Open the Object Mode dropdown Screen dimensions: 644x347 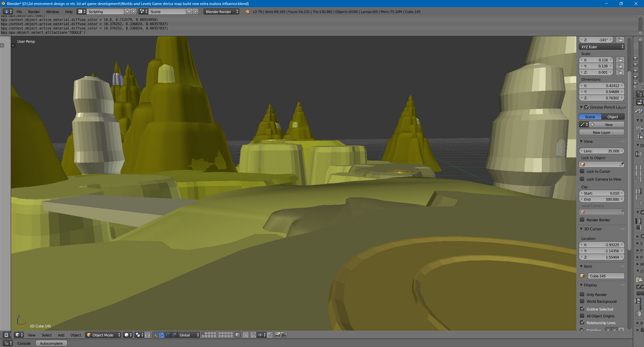pyautogui.click(x=103, y=334)
